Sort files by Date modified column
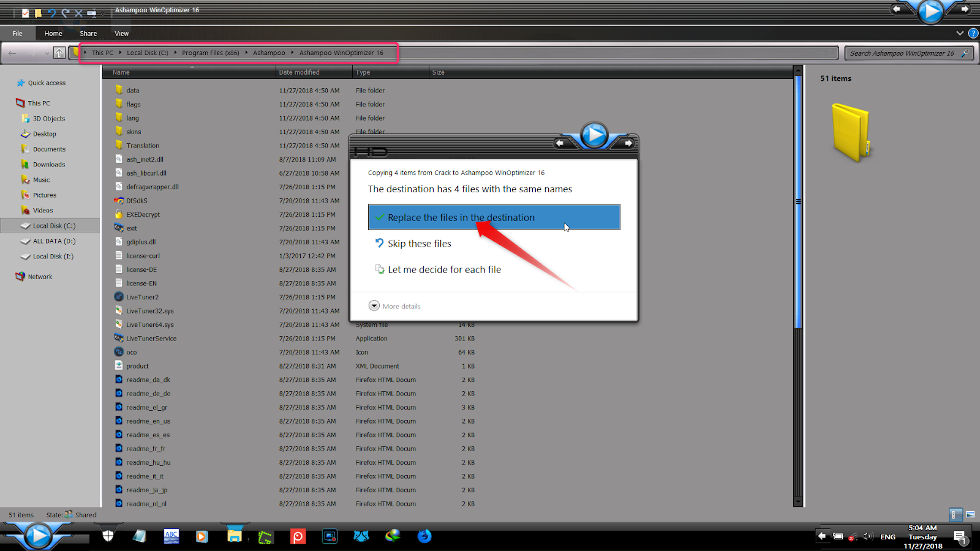Screen dimensions: 980x551 [315, 72]
